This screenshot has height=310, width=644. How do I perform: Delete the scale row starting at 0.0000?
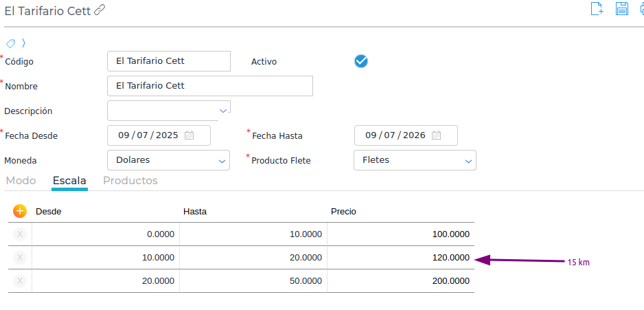(x=20, y=234)
